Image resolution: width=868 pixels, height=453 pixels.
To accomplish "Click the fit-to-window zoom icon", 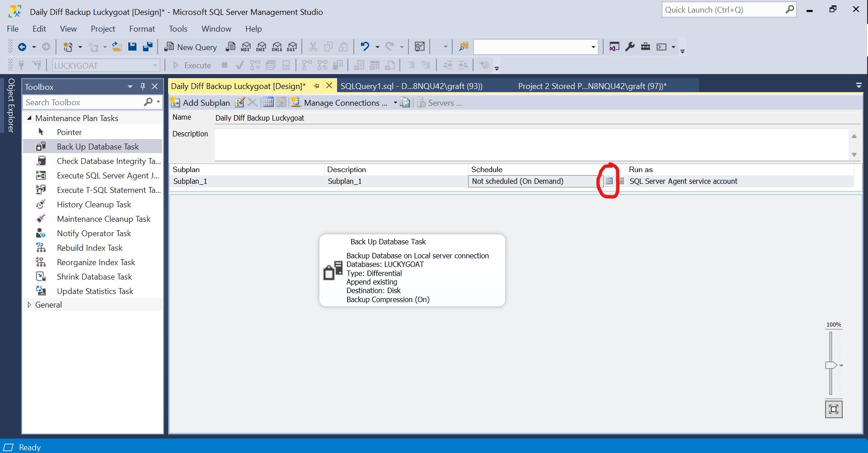I will point(834,409).
